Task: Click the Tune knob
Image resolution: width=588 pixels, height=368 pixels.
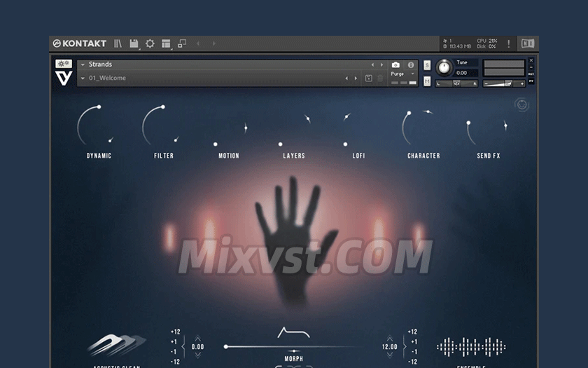Action: point(444,67)
